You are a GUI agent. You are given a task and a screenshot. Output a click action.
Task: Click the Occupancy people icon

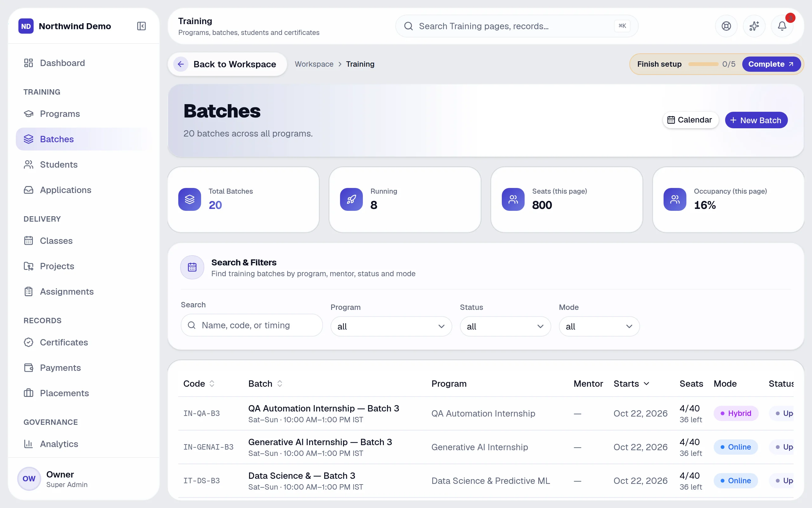675,199
